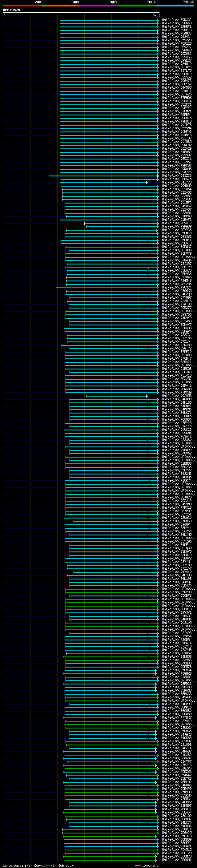
Task: Select hit UniRef100_P31413
Action: tap(177, 375)
